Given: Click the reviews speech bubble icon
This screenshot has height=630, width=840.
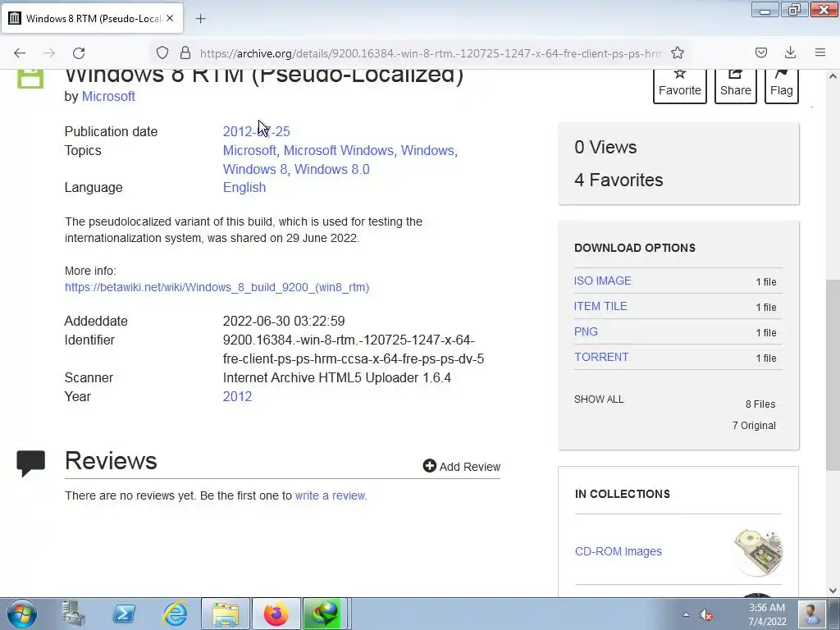Looking at the screenshot, I should pyautogui.click(x=30, y=463).
